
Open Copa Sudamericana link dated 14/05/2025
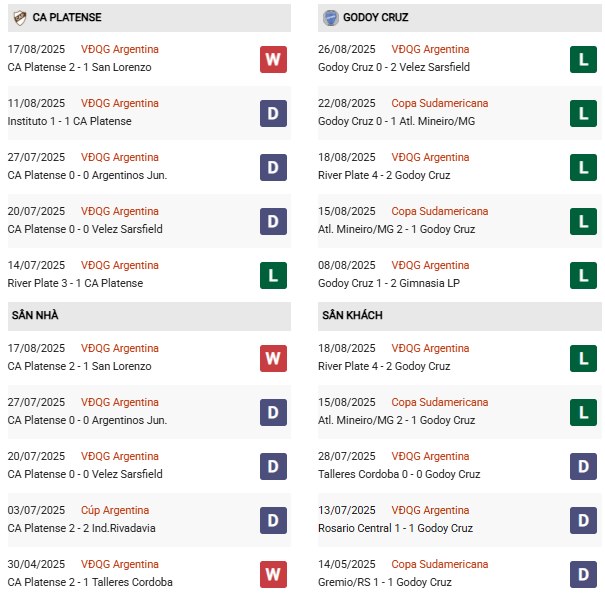tap(440, 564)
